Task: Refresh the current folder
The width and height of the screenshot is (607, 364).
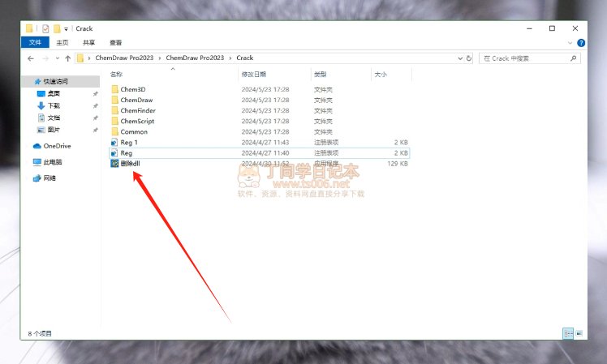Action: [469, 58]
